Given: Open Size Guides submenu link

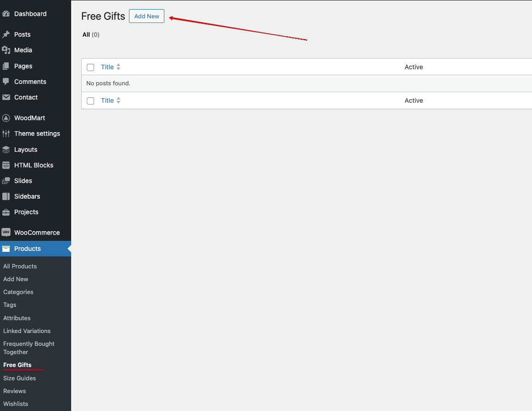Looking at the screenshot, I should [x=19, y=378].
